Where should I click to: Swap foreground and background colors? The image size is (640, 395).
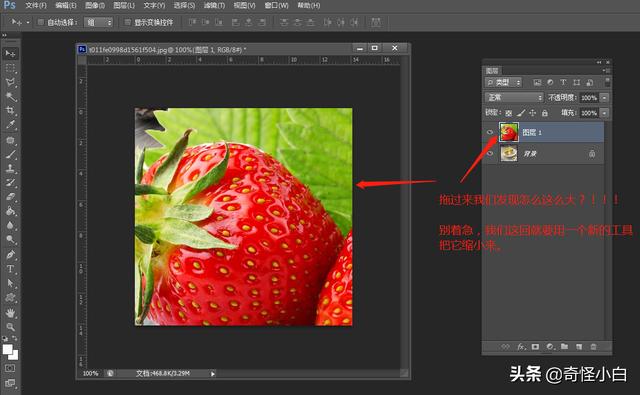(15, 338)
